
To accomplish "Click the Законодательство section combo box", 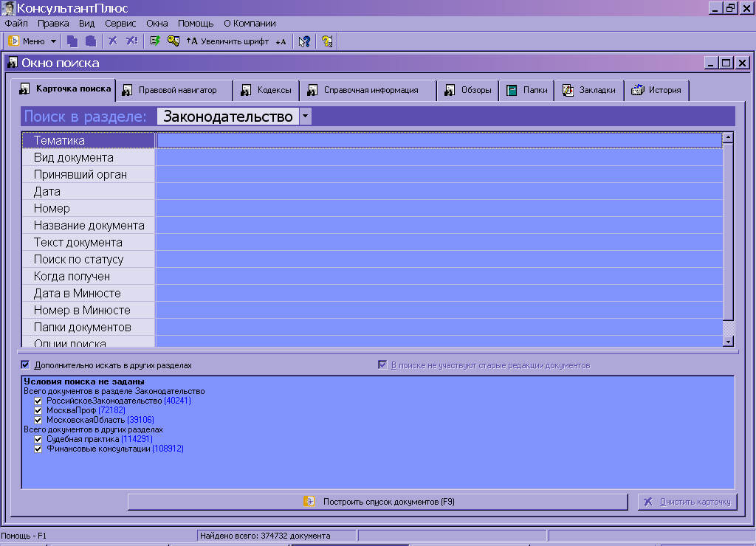I will (234, 116).
